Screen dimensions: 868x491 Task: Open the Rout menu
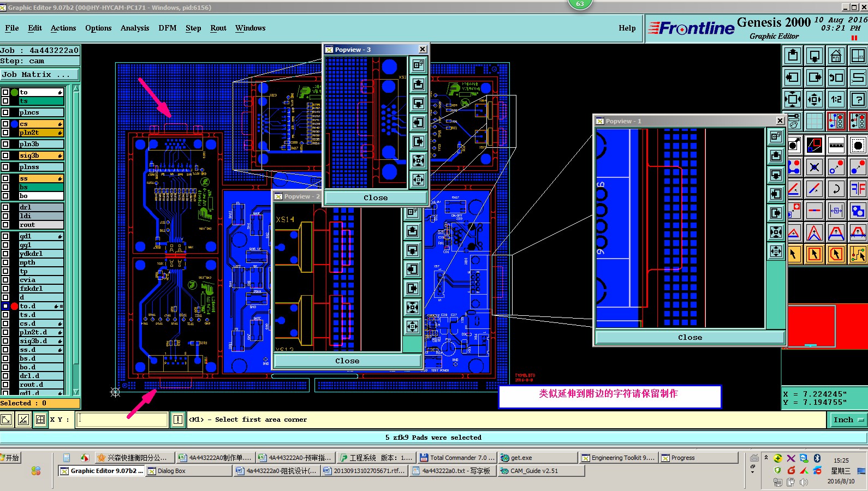coord(218,28)
